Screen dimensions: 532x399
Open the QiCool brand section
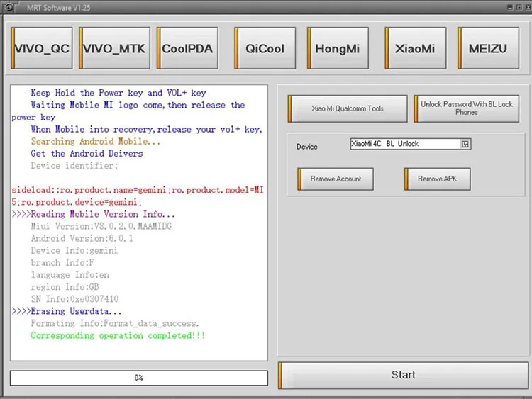coord(265,48)
